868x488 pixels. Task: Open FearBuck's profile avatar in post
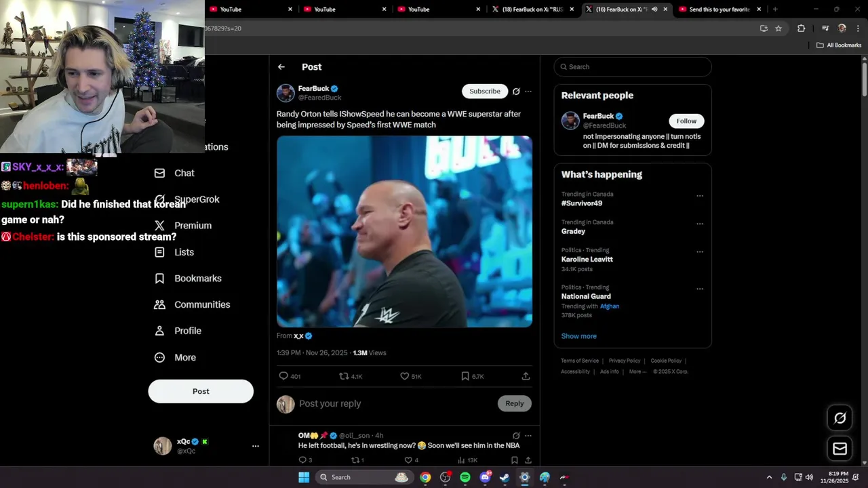coord(285,93)
